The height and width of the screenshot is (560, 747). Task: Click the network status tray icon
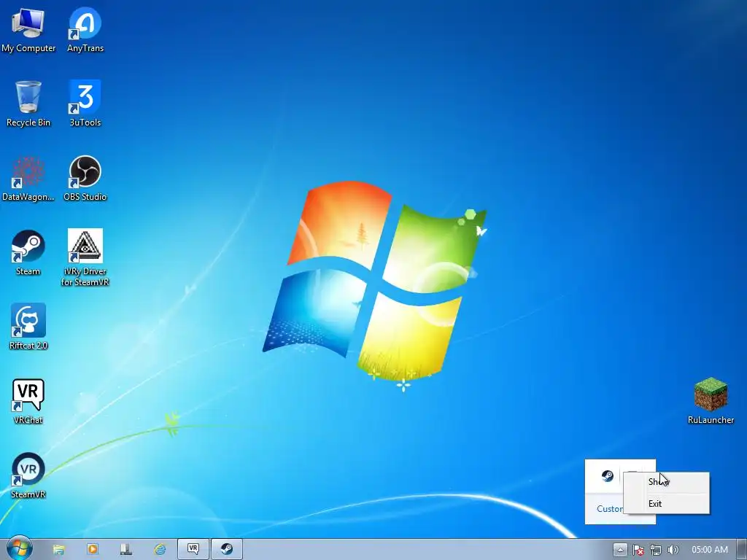(x=656, y=550)
